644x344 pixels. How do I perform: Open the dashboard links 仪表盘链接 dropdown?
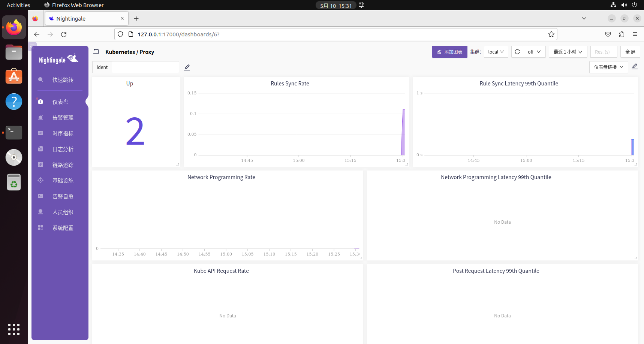tap(608, 67)
